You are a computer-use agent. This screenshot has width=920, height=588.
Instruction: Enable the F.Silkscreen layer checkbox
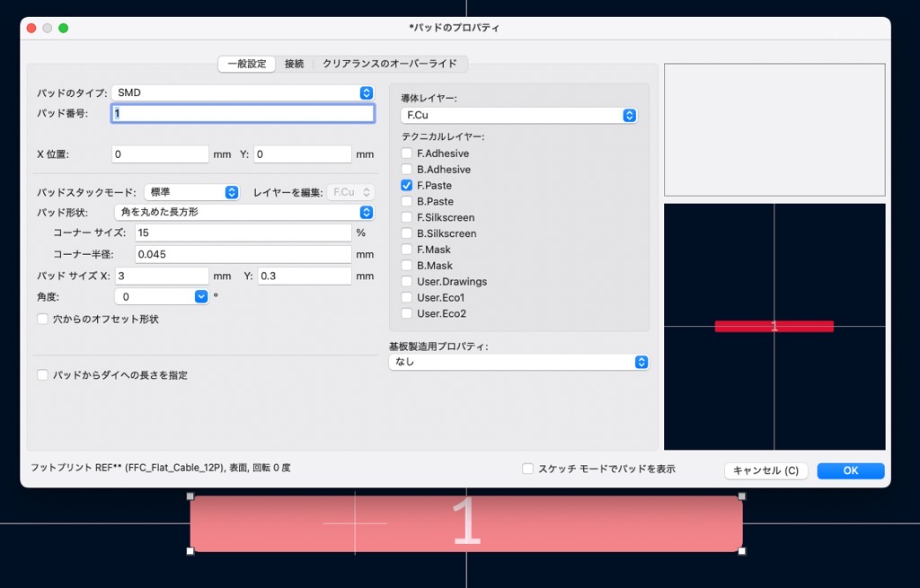407,217
